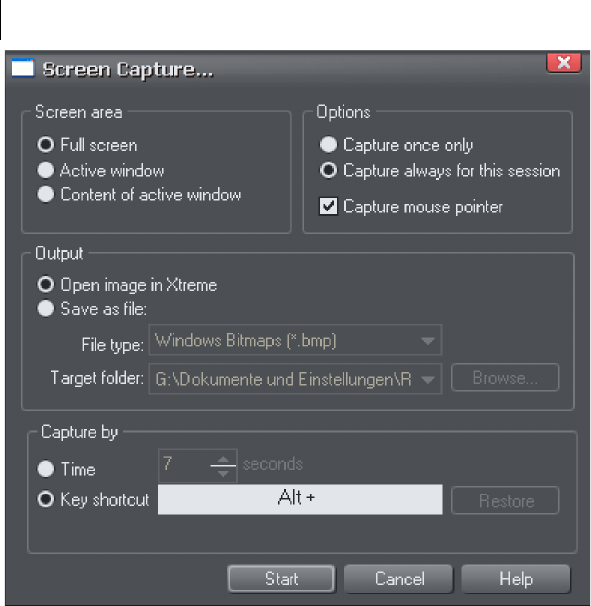Click the Start button
Image resolution: width=591 pixels, height=606 pixels.
tap(281, 579)
